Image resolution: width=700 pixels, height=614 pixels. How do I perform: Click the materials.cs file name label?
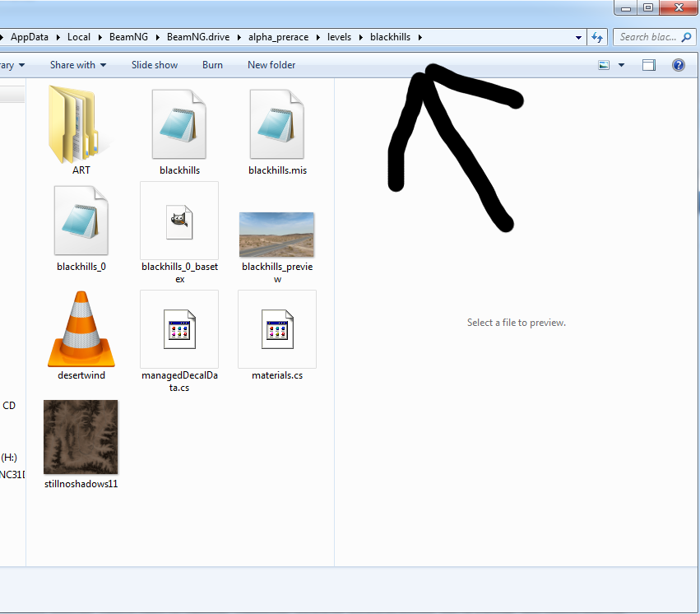click(x=277, y=375)
